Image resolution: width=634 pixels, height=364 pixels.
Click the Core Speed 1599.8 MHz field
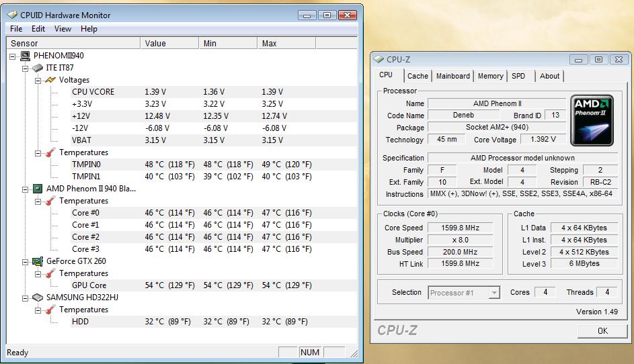pyautogui.click(x=460, y=228)
